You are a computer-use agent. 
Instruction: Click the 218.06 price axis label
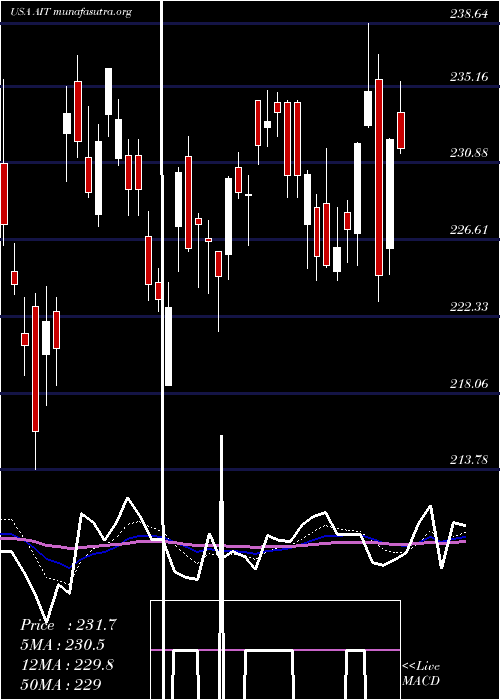click(x=469, y=383)
